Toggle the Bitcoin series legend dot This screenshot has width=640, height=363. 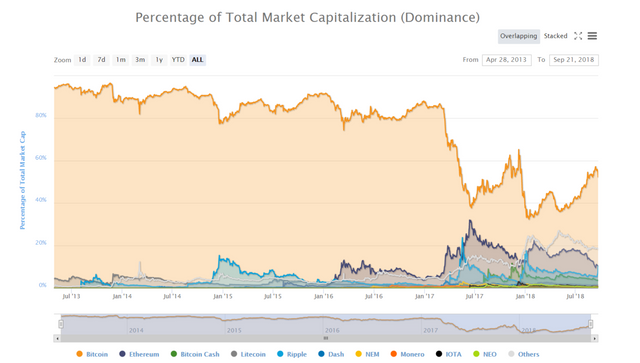pyautogui.click(x=79, y=354)
